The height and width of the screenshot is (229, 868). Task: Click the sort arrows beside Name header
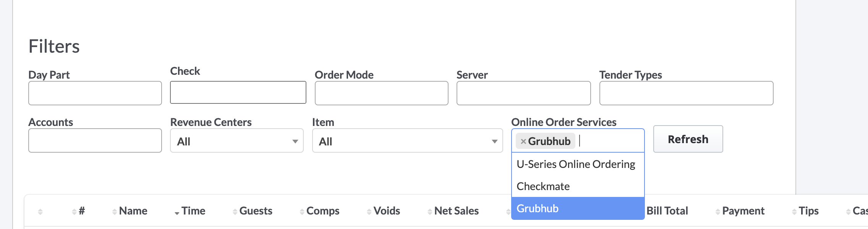114,211
